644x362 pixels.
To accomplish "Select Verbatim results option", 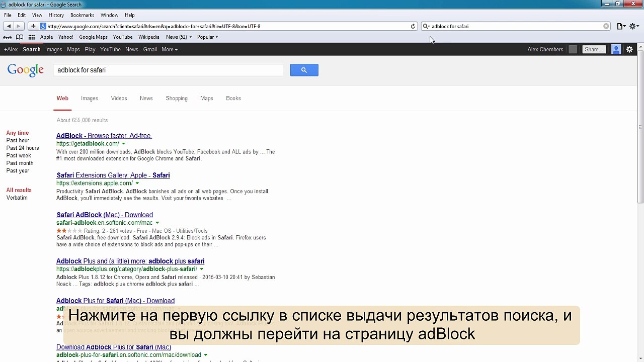I will point(17,198).
